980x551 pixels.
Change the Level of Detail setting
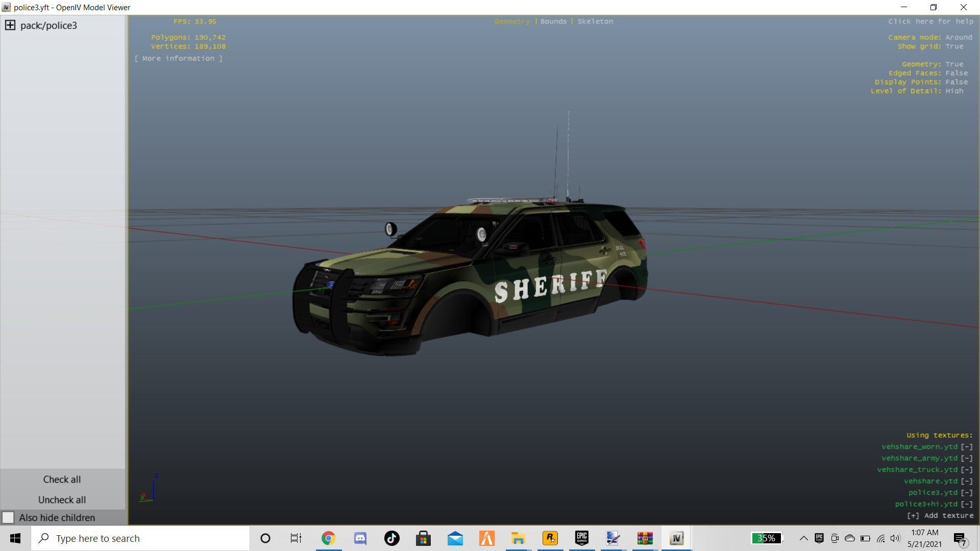tap(954, 91)
